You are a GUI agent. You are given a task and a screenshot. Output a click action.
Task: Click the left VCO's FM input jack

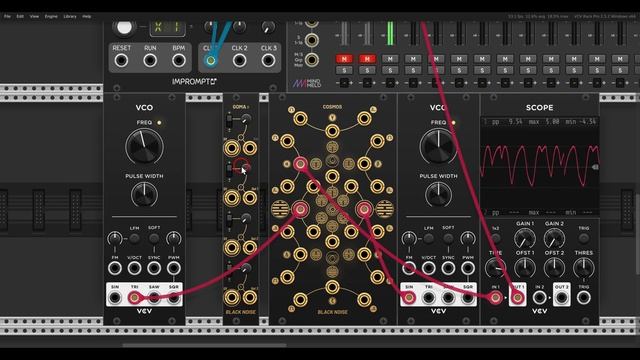[x=115, y=268]
